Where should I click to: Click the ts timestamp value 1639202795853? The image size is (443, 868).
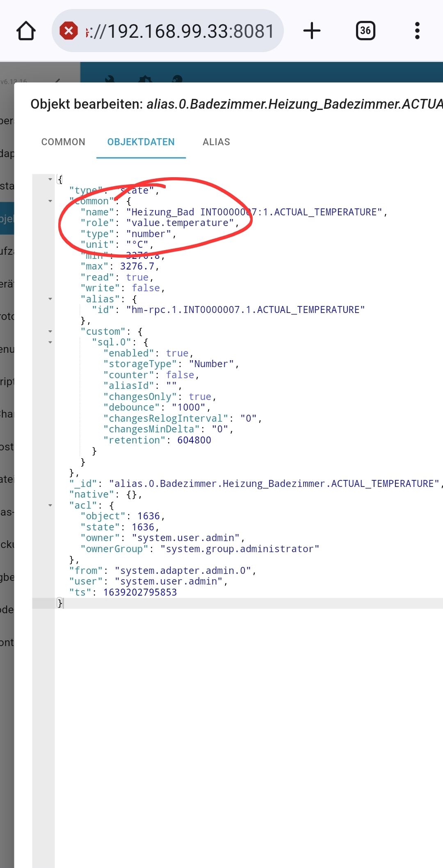(140, 592)
